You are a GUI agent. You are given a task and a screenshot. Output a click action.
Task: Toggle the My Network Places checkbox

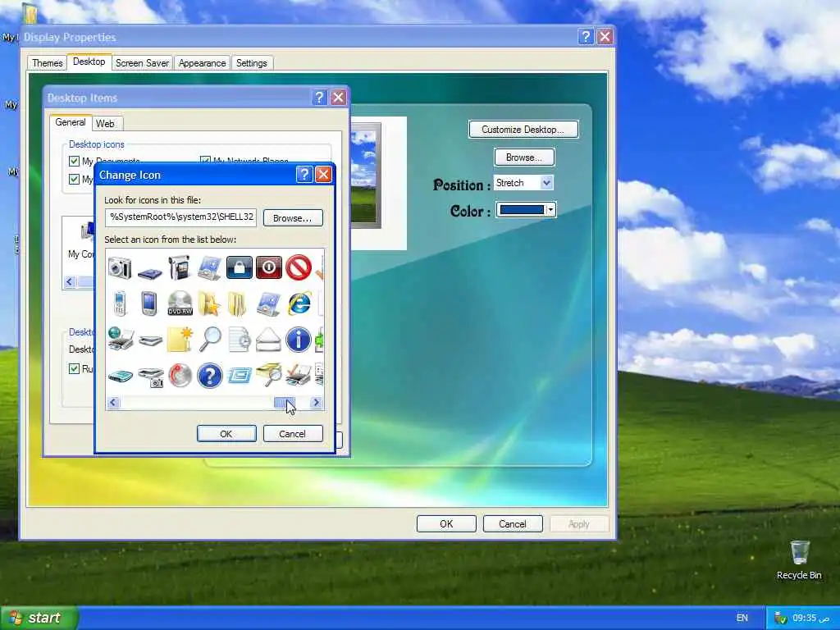click(205, 160)
